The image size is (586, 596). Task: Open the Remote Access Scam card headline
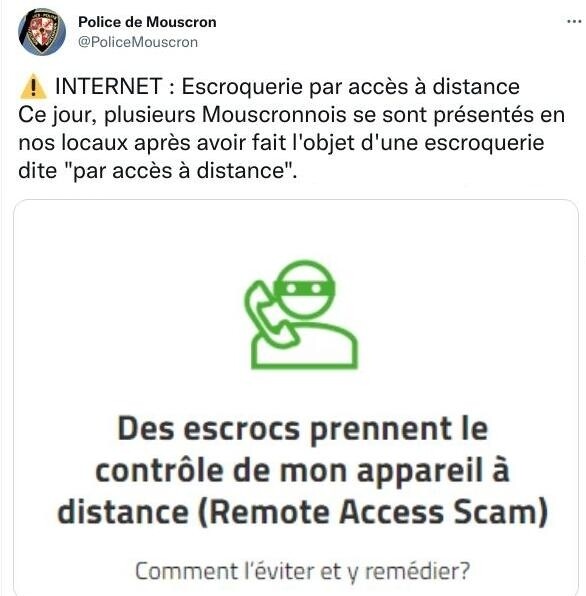pos(303,471)
